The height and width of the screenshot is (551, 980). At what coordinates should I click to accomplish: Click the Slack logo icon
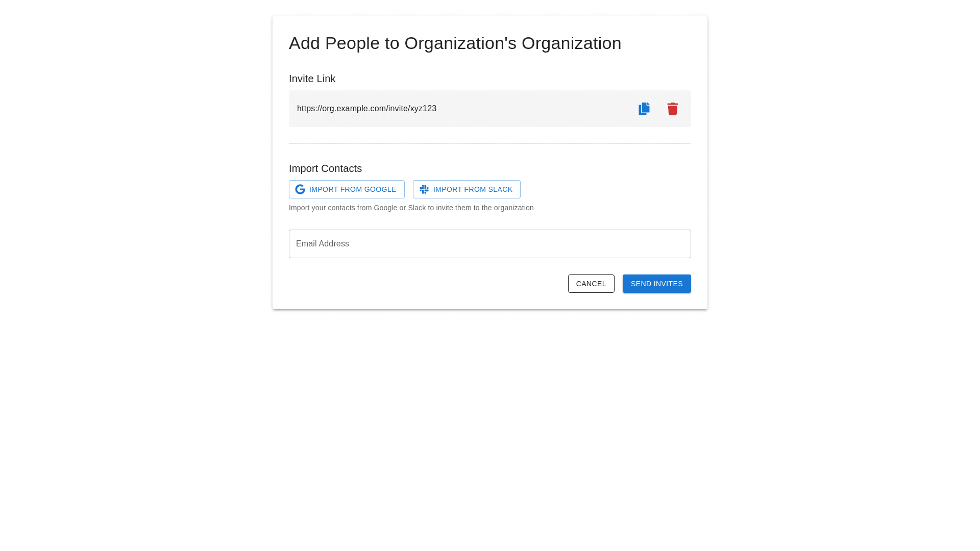pyautogui.click(x=424, y=189)
